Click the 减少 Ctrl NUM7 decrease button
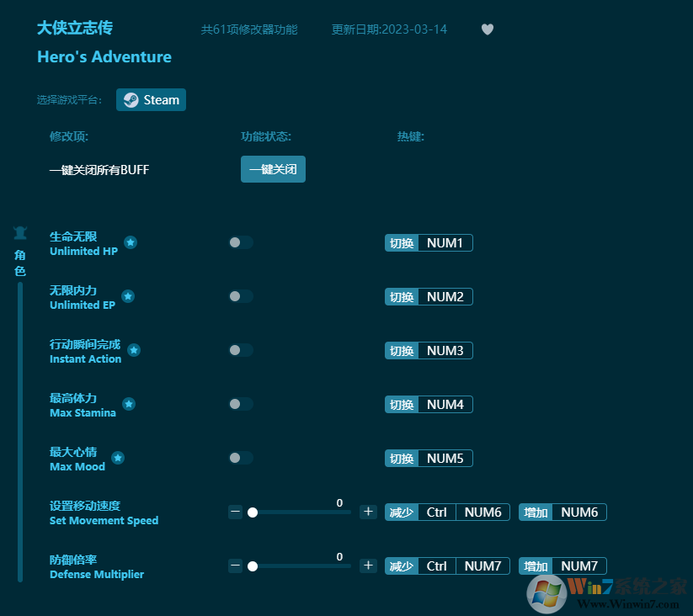The image size is (693, 616). (x=447, y=566)
